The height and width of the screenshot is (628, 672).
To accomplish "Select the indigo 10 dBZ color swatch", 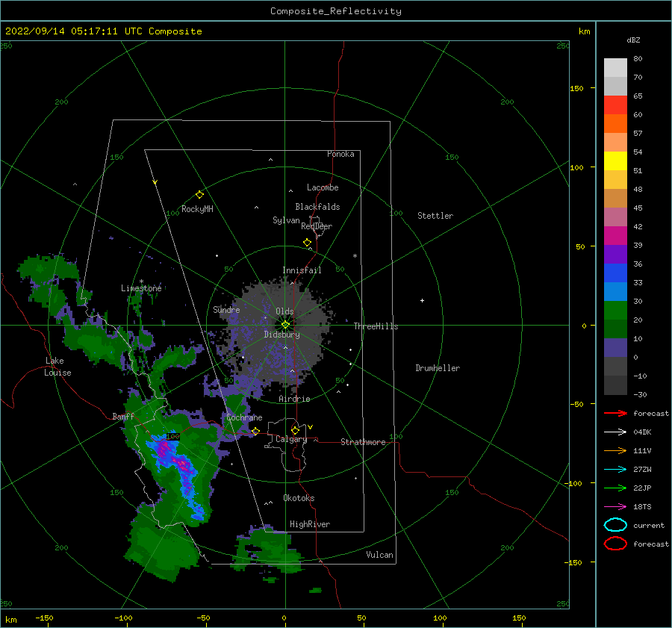I will coord(615,348).
